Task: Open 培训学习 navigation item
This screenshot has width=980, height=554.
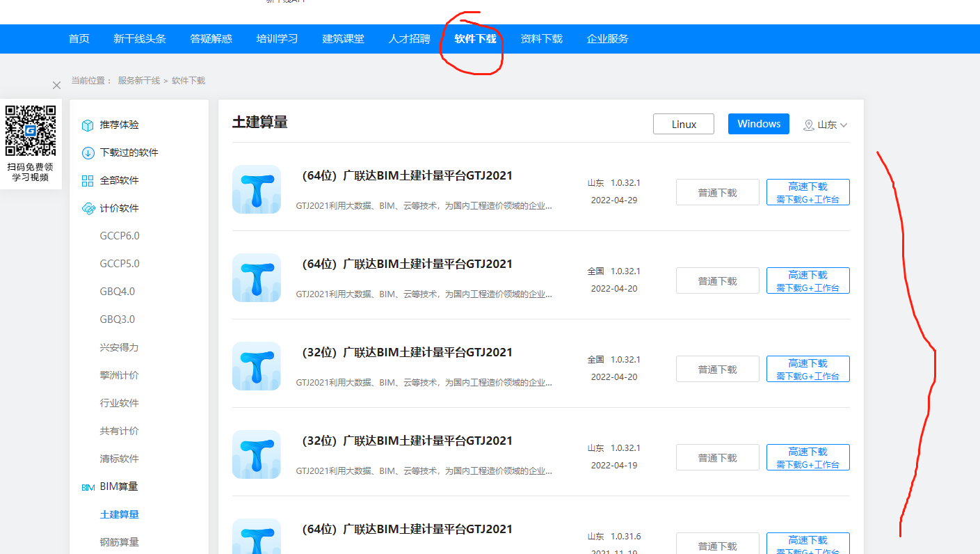Action: (x=278, y=39)
